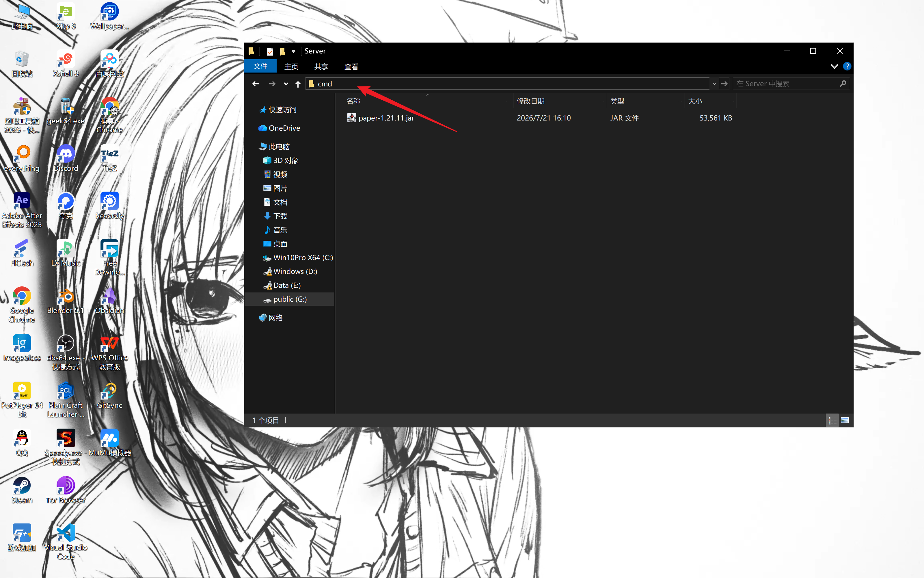Select the Visual Studio Code desktop shortcut
Image resolution: width=924 pixels, height=578 pixels.
[x=66, y=542]
